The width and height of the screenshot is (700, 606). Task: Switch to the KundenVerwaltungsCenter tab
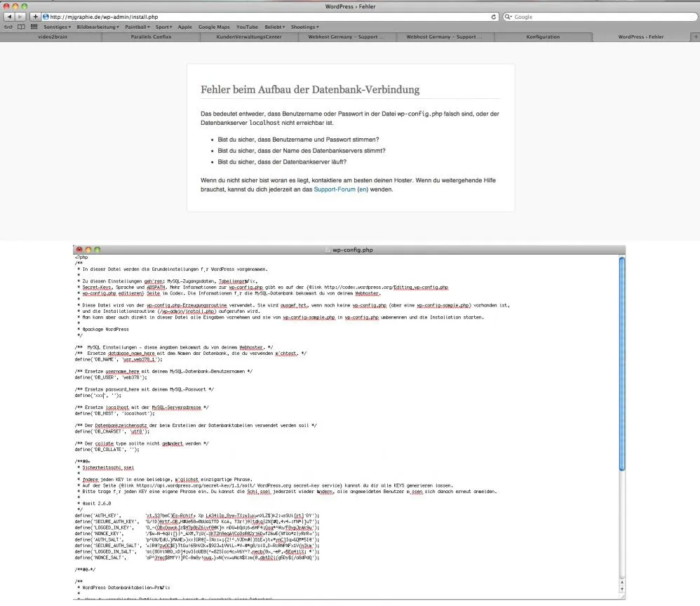click(x=249, y=37)
